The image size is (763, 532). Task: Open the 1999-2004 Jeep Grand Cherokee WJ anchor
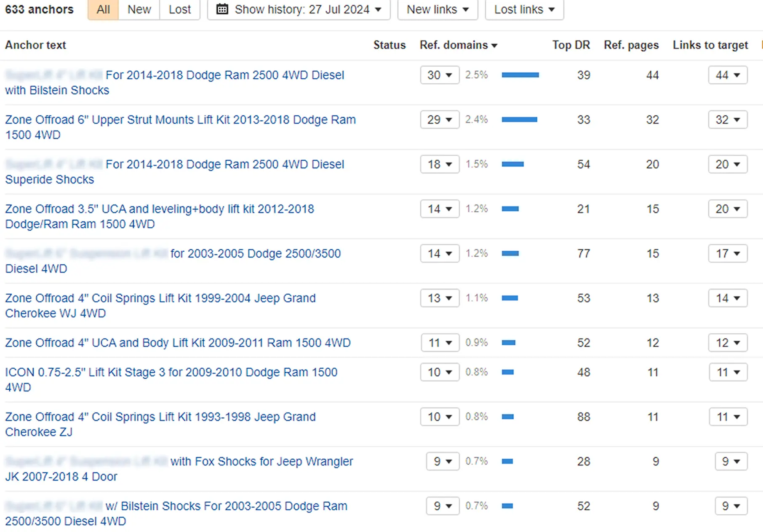pos(160,306)
